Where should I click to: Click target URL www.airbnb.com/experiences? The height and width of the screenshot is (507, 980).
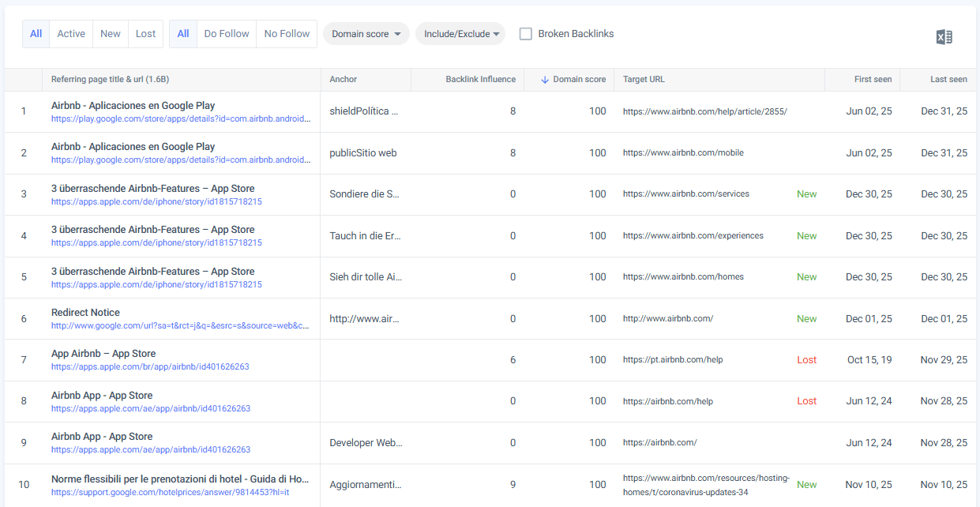[x=693, y=236]
